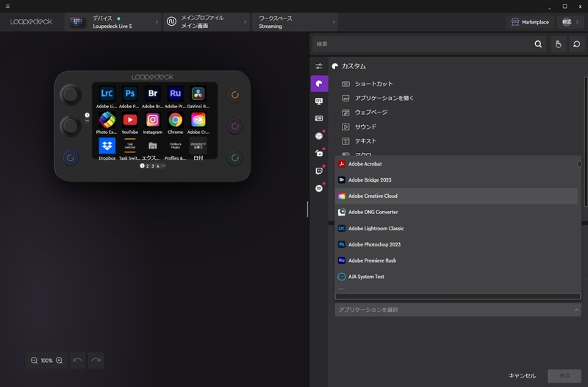Select the 日付 date button on the device
Viewport: 588px width, 387px height.
pos(198,146)
